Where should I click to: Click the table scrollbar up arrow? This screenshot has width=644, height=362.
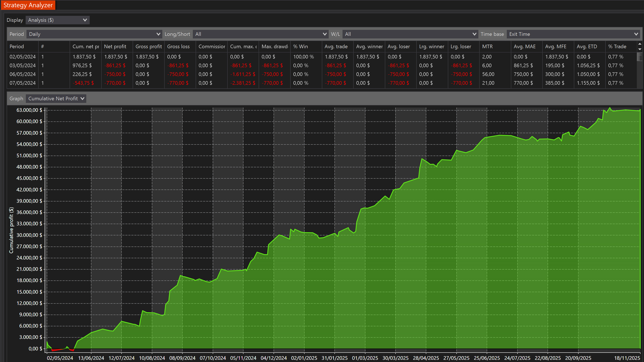[x=640, y=44]
